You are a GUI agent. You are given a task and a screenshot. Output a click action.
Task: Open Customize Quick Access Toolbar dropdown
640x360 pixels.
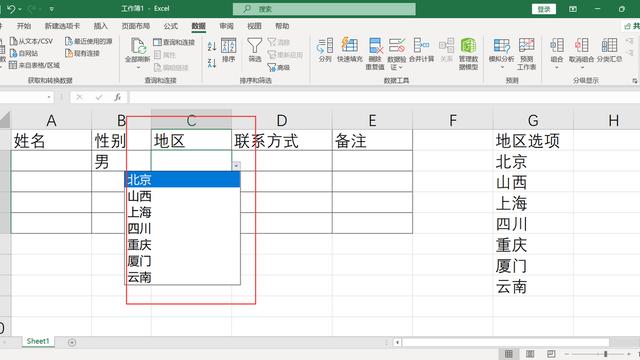point(51,9)
